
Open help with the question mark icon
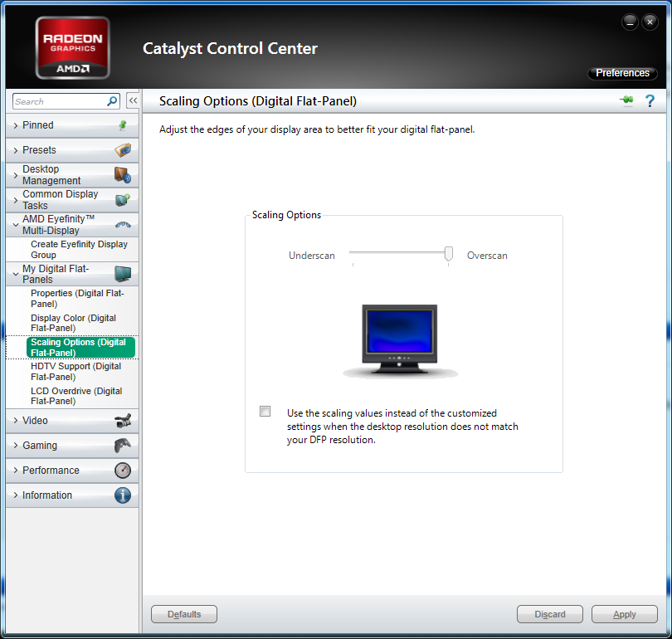[650, 101]
